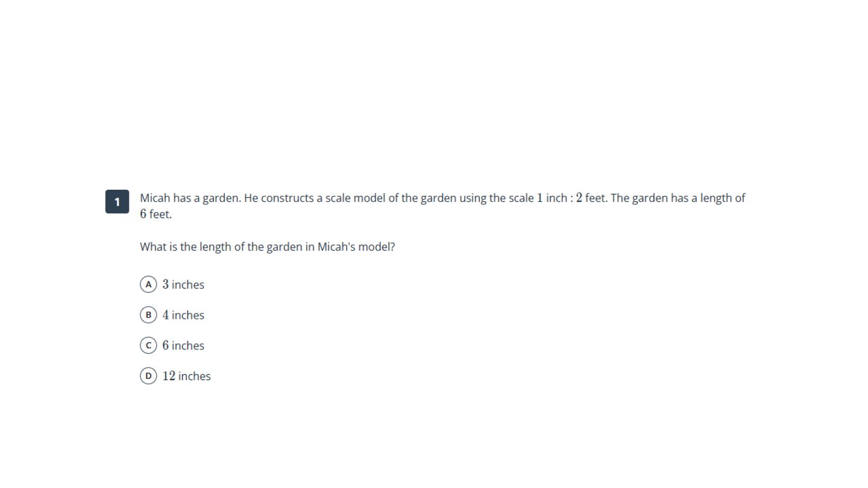868x488 pixels.
Task: Click the words "Micah's model?" in the question
Action: coord(356,247)
